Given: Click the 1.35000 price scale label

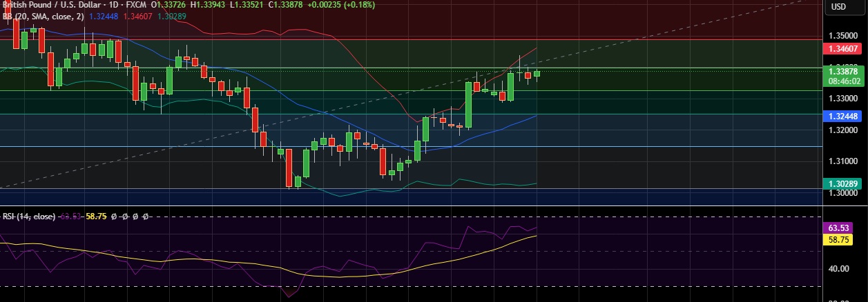Looking at the screenshot, I should [x=844, y=34].
